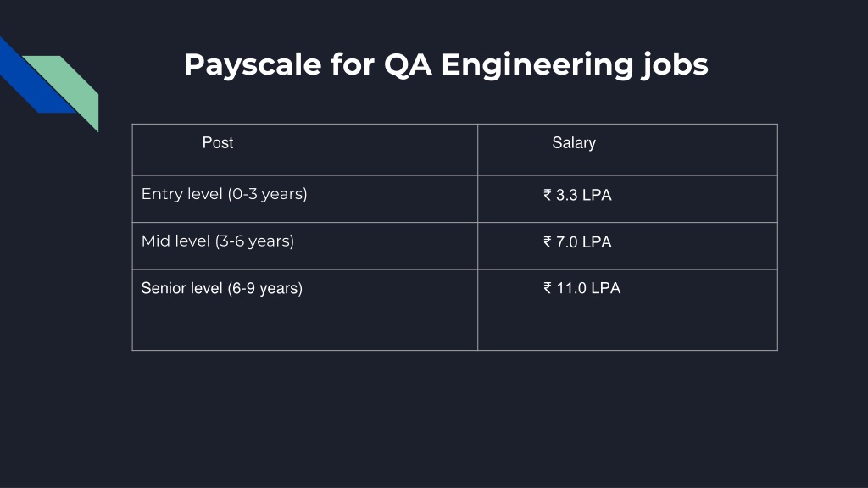Click the word 'Payscale' in the title
Image resolution: width=868 pixels, height=488 pixels.
click(x=253, y=65)
